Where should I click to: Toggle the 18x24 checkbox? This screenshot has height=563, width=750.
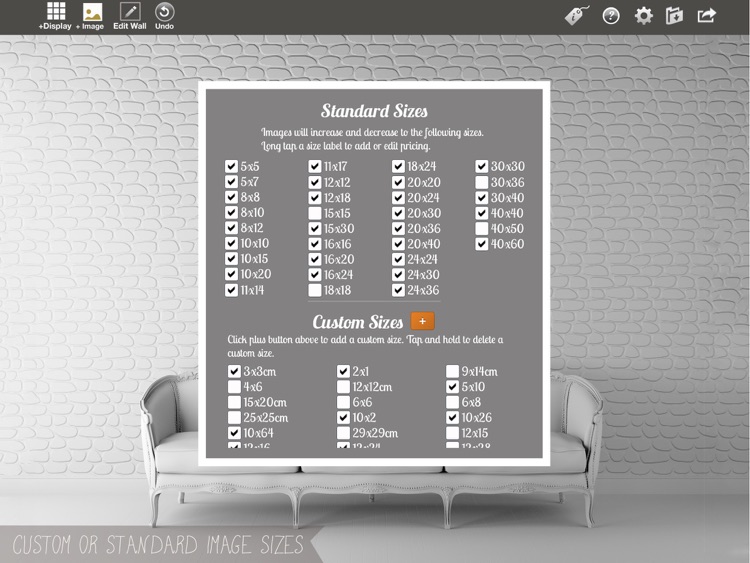pyautogui.click(x=398, y=166)
